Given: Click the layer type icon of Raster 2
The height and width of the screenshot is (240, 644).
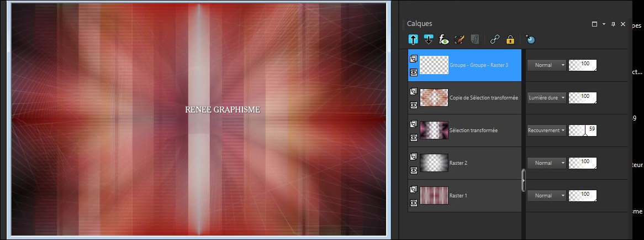Looking at the screenshot, I should point(414,156).
